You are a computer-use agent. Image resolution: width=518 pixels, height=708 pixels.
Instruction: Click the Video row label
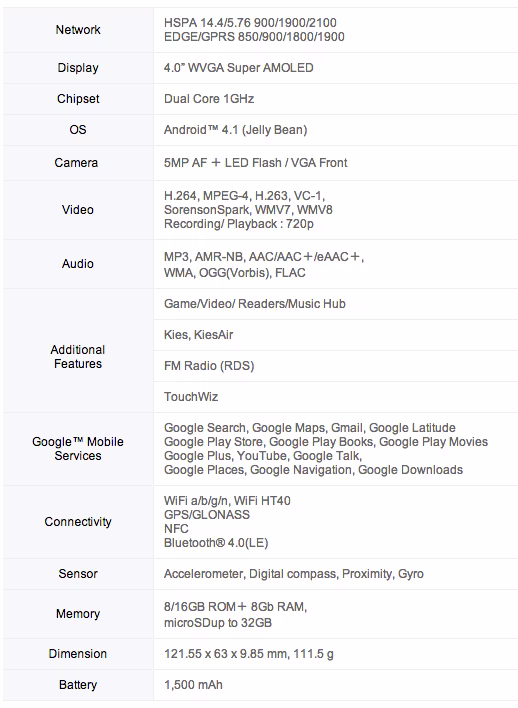tap(78, 210)
